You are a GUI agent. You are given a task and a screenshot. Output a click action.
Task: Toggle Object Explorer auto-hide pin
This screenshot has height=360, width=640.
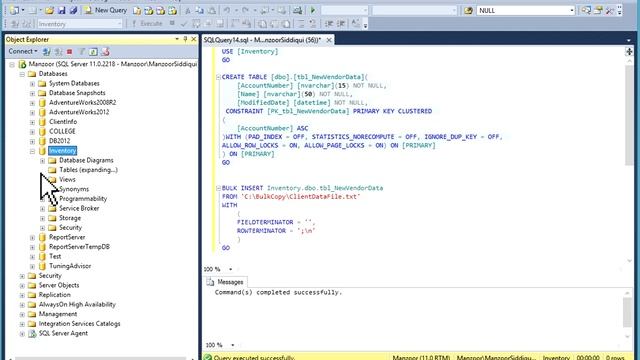pos(185,39)
